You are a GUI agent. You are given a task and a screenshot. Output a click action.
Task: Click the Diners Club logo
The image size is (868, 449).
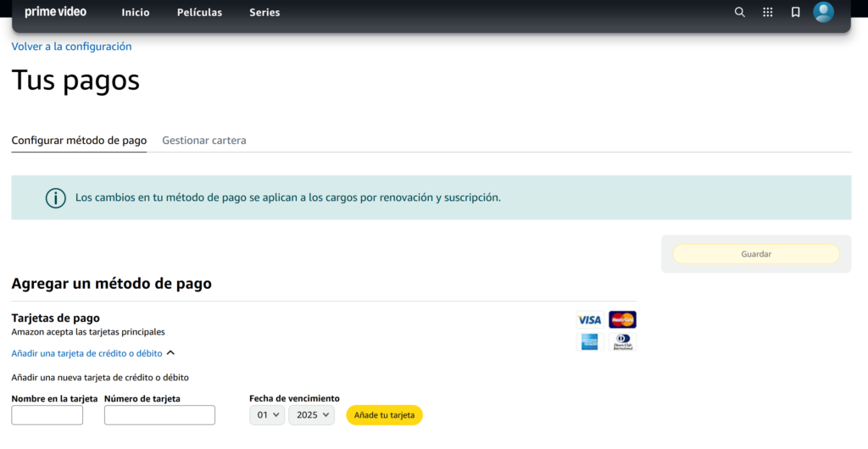(x=622, y=341)
